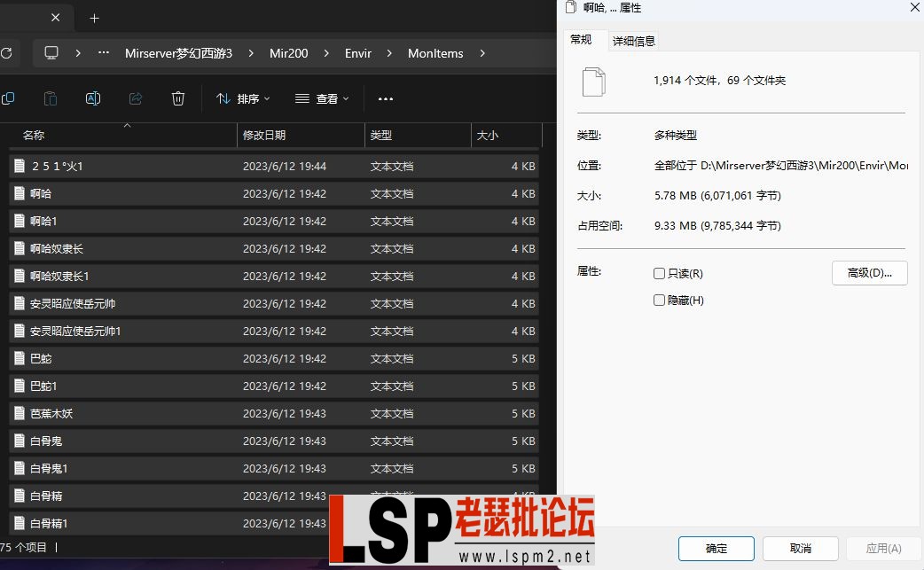Click the file icon of 巴蛇
The height and width of the screenshot is (570, 924).
point(20,358)
